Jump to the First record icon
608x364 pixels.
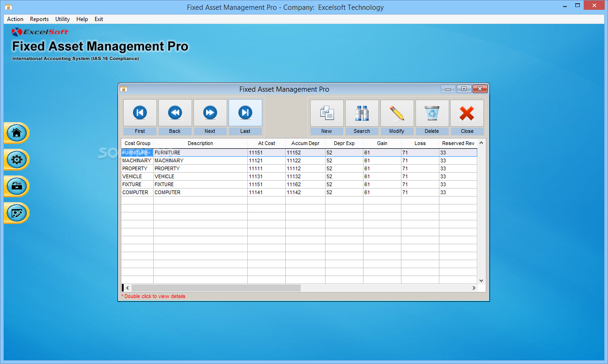(140, 113)
